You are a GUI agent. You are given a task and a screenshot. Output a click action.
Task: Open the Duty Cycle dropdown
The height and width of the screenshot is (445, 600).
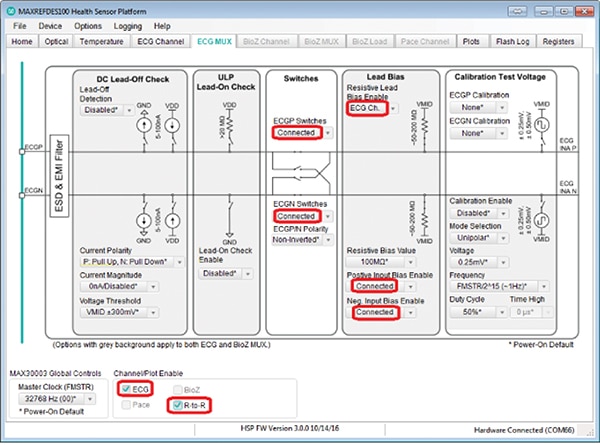point(472,312)
